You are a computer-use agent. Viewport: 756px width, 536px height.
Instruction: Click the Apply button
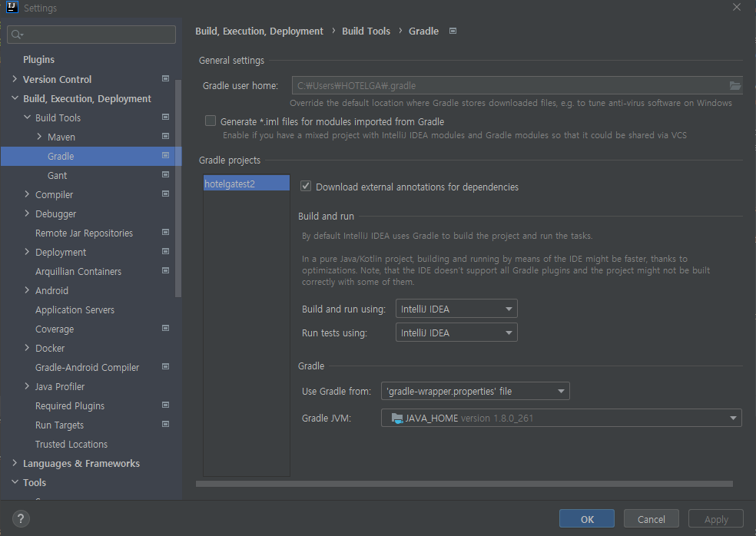[716, 518]
